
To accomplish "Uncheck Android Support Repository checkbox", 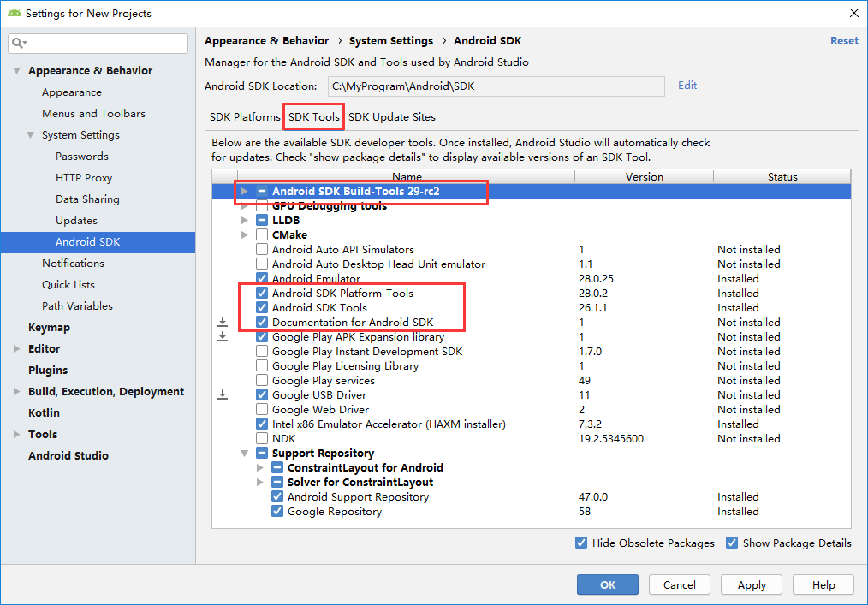I will click(277, 496).
